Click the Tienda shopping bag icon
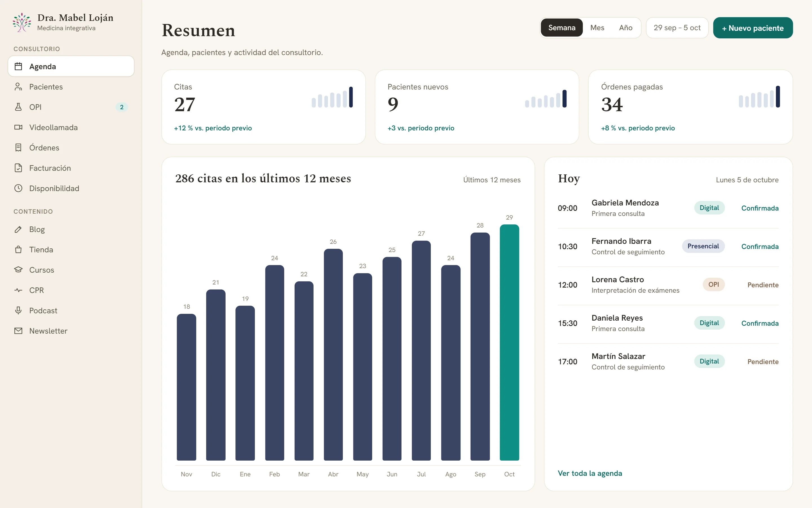 point(18,250)
